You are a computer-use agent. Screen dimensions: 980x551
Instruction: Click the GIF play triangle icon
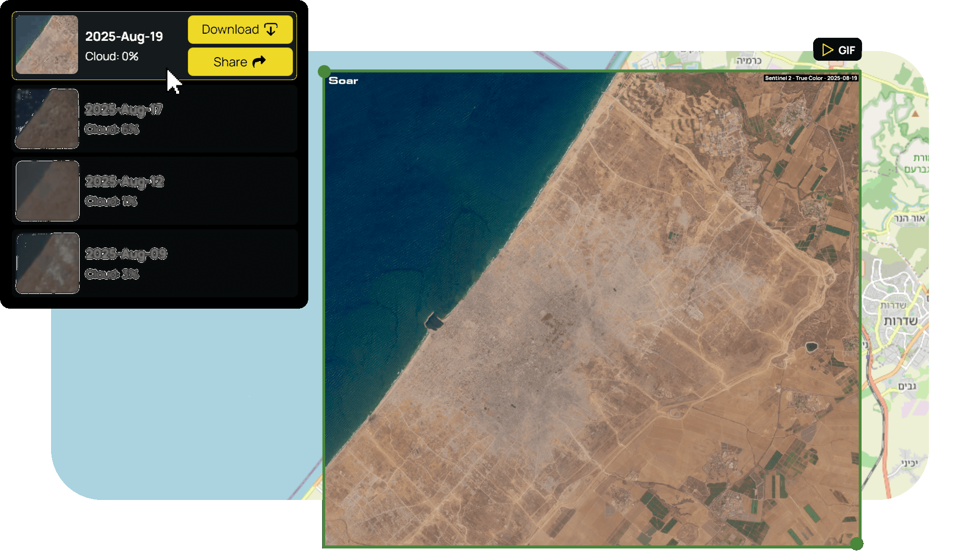click(827, 50)
